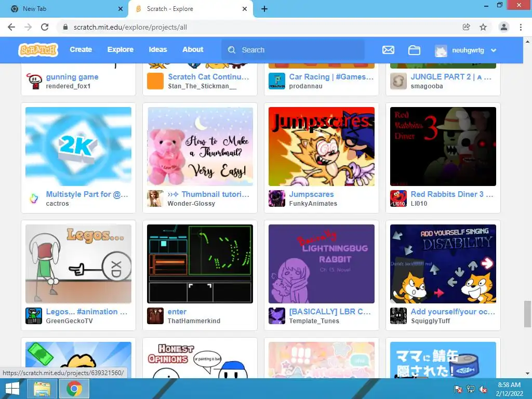Open the Explore menu item
Viewport: 532px width, 399px height.
pos(121,49)
